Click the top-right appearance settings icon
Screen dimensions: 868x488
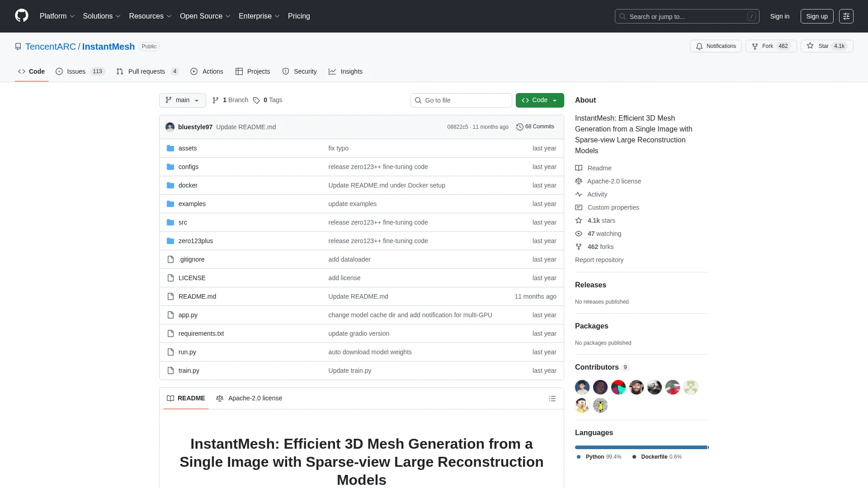click(846, 16)
